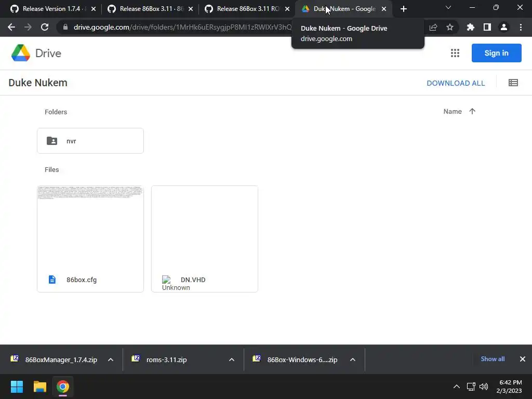The image size is (532, 399).
Task: Close the Release Version 1.7.4 tab
Action: [94, 9]
